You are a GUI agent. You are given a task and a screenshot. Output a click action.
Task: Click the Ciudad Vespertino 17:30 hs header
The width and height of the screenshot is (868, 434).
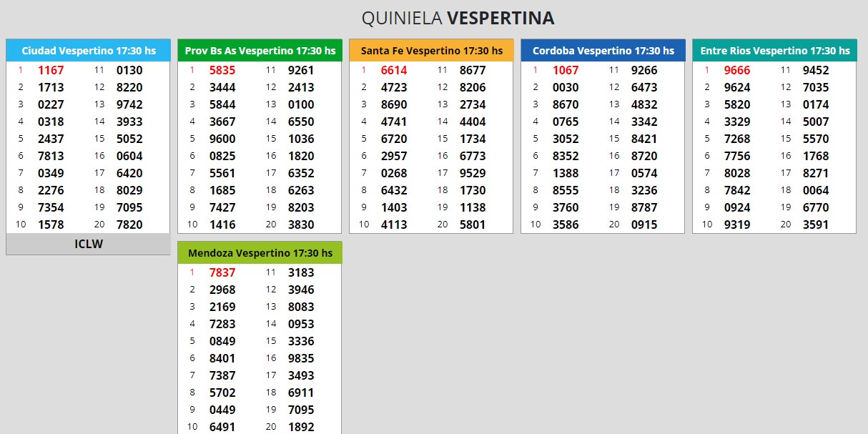click(x=88, y=51)
